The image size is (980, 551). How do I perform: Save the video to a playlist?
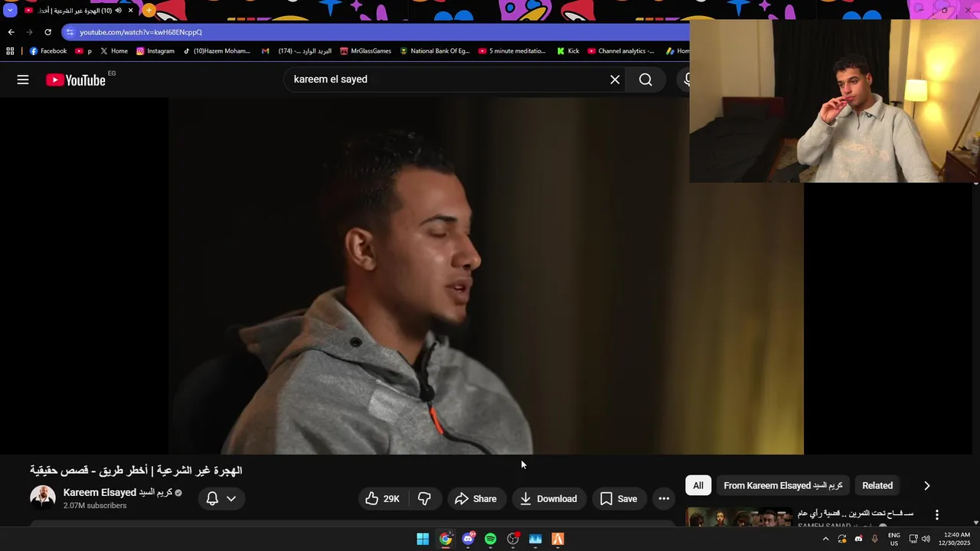[x=619, y=499]
